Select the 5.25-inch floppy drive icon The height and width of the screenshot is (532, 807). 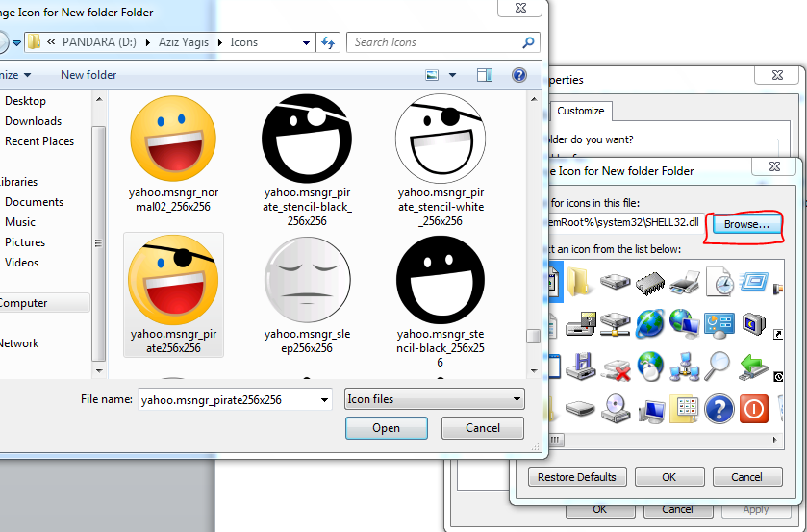click(581, 324)
